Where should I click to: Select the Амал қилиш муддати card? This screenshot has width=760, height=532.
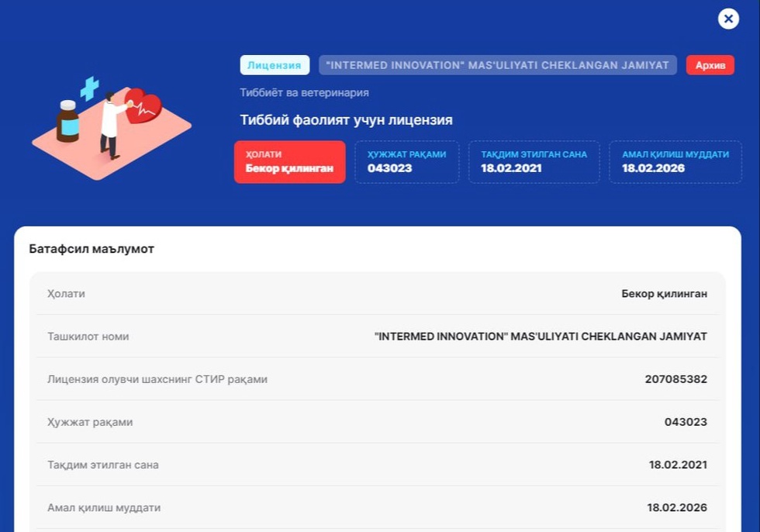[x=675, y=161]
